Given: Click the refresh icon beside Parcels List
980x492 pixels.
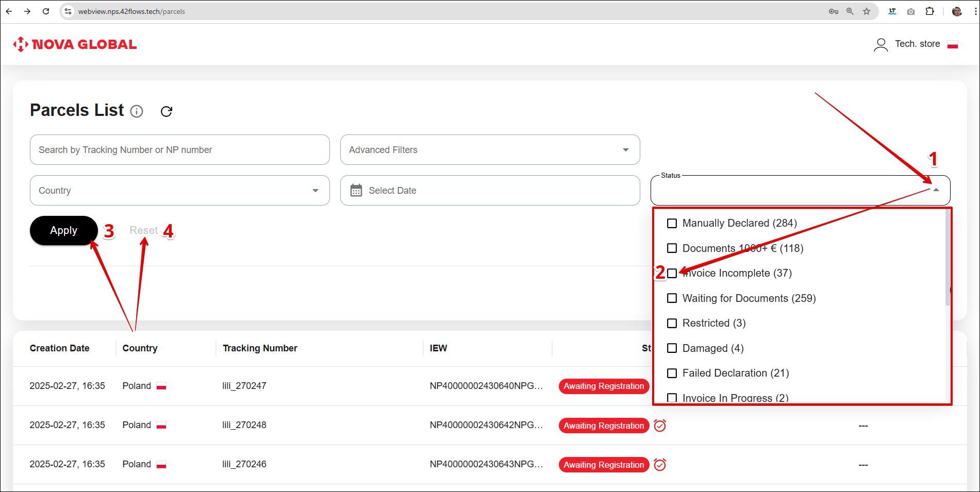Looking at the screenshot, I should pyautogui.click(x=166, y=111).
